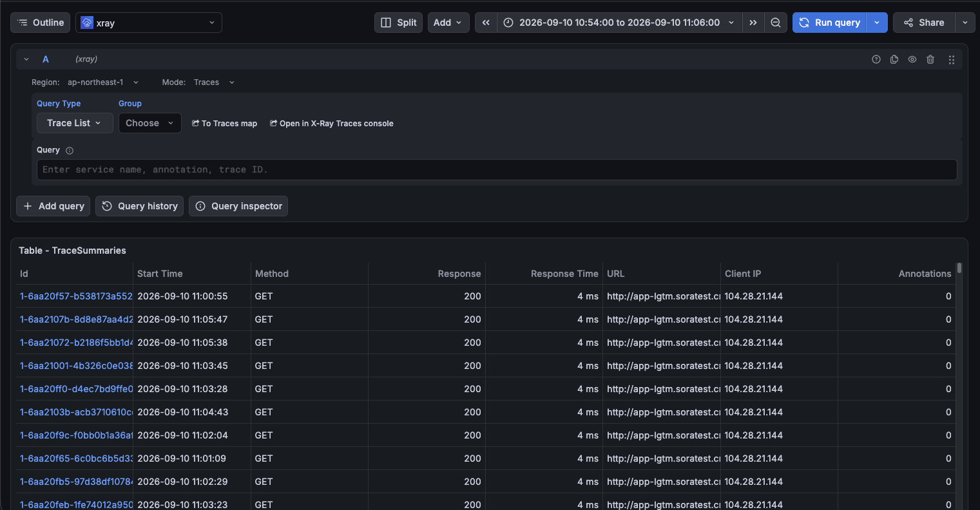The height and width of the screenshot is (510, 980).
Task: Duplicate query A
Action: coord(894,59)
